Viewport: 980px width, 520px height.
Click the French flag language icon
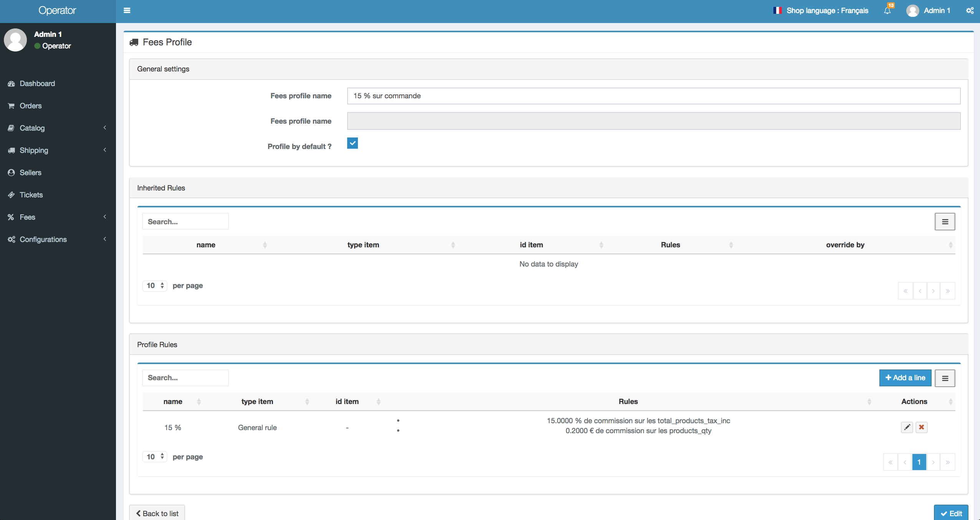coord(777,10)
